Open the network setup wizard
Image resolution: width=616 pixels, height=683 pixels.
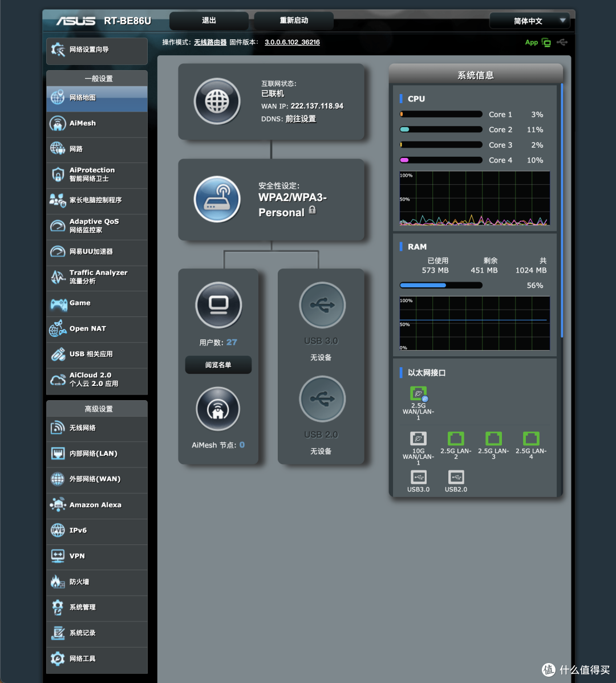[97, 50]
